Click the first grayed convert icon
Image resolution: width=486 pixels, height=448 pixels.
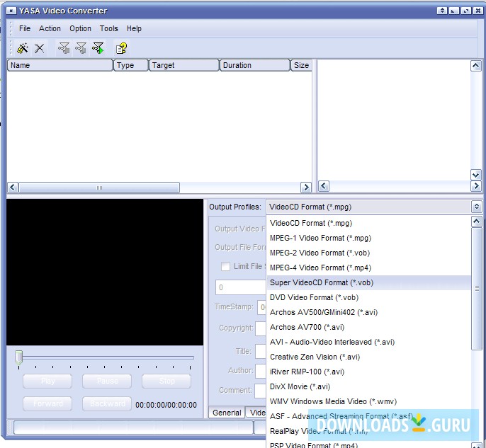point(64,48)
